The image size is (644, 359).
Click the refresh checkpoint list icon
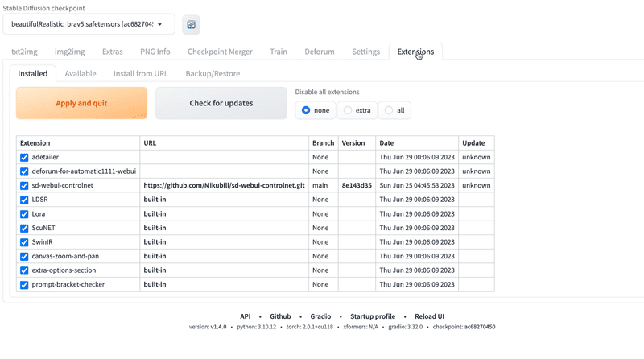pyautogui.click(x=191, y=25)
